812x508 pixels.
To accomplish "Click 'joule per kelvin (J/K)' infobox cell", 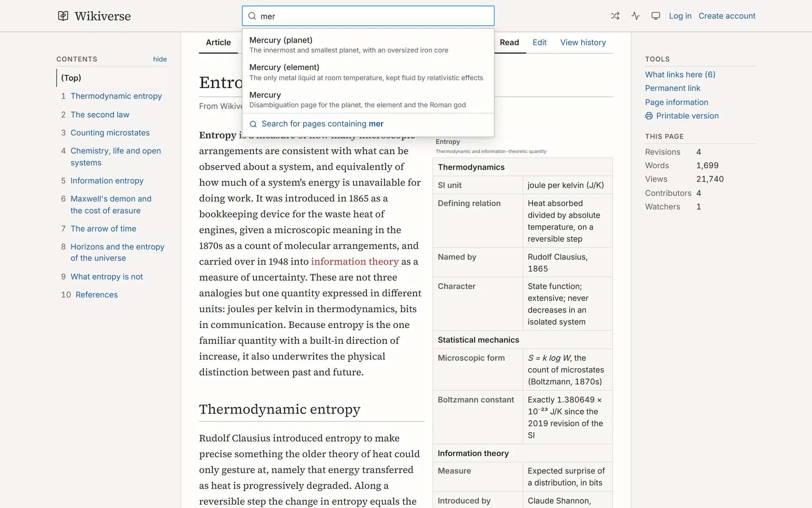I will (x=568, y=185).
